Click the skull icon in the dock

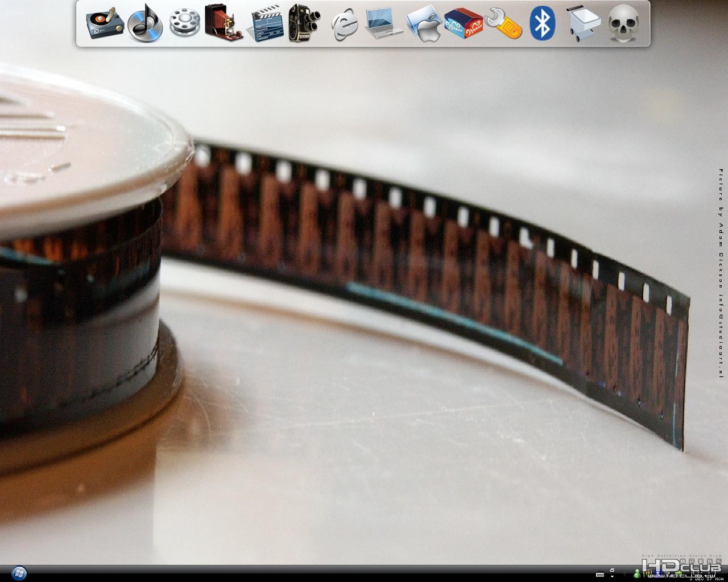(x=624, y=23)
